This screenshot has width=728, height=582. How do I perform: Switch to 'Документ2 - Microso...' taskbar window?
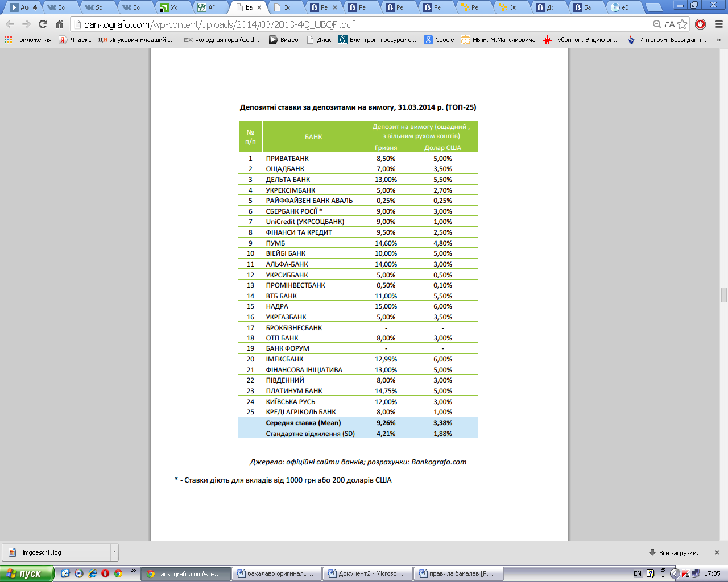(368, 573)
